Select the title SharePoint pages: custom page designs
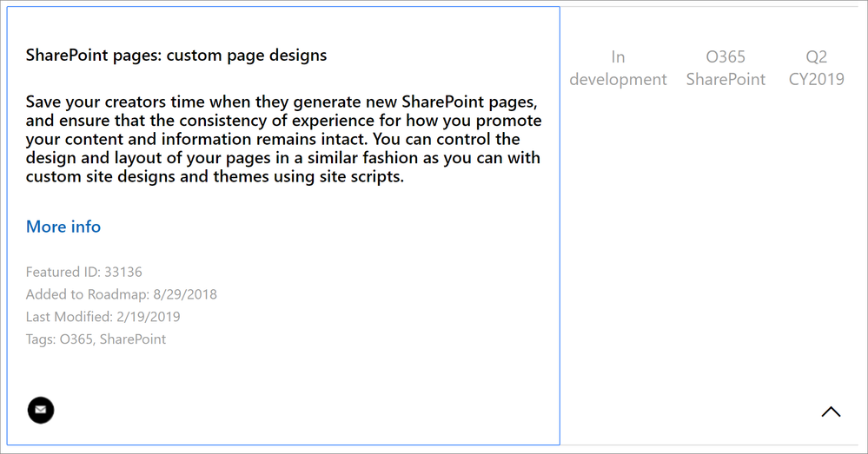 click(x=176, y=56)
